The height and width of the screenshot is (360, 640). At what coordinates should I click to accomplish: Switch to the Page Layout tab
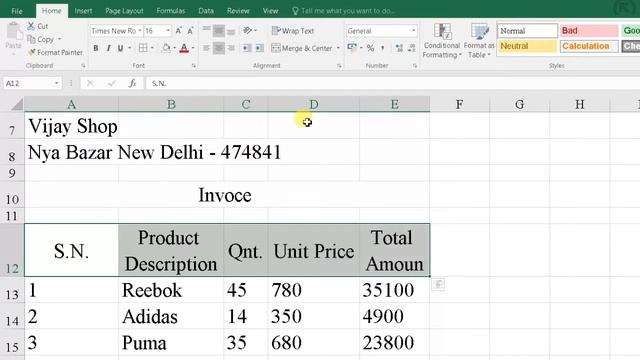[x=124, y=11]
